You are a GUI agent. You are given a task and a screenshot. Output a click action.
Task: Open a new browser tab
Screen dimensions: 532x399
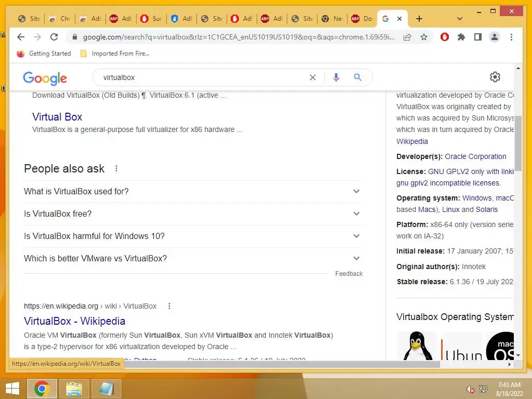click(x=419, y=19)
